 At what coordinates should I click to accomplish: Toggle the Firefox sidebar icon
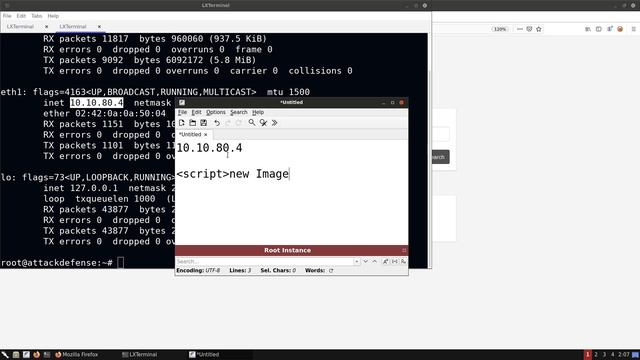point(599,29)
